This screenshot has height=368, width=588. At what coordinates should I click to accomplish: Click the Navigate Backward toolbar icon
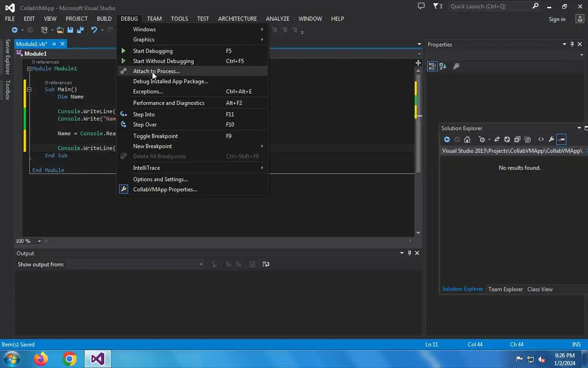coord(15,30)
